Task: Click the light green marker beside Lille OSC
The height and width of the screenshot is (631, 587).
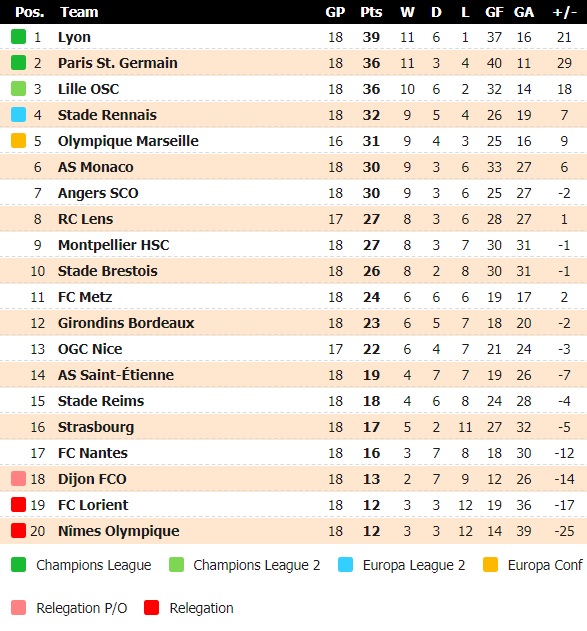Action: click(x=19, y=89)
